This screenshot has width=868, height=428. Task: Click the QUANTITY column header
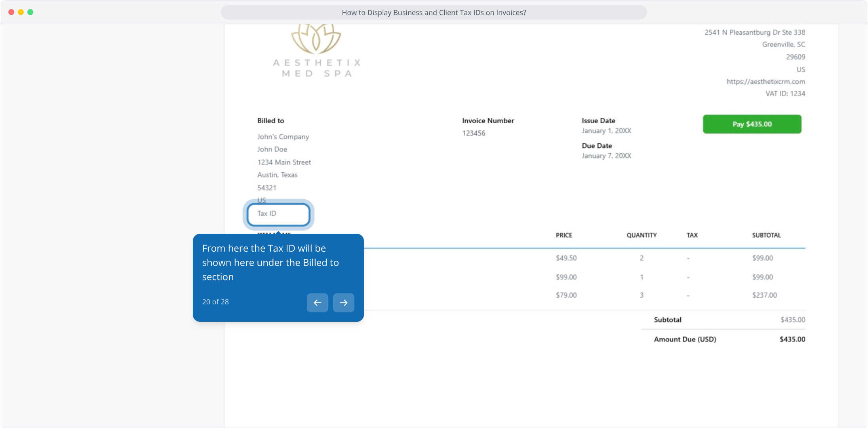click(641, 235)
